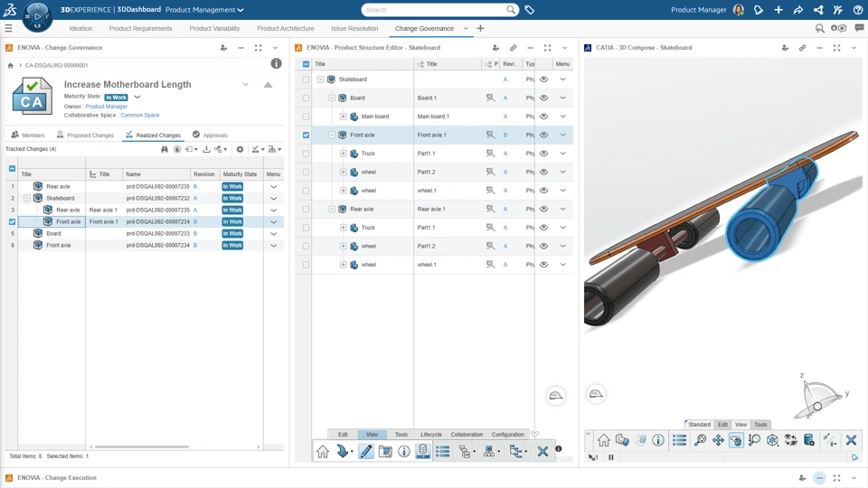Open the Common Space link

[x=140, y=115]
